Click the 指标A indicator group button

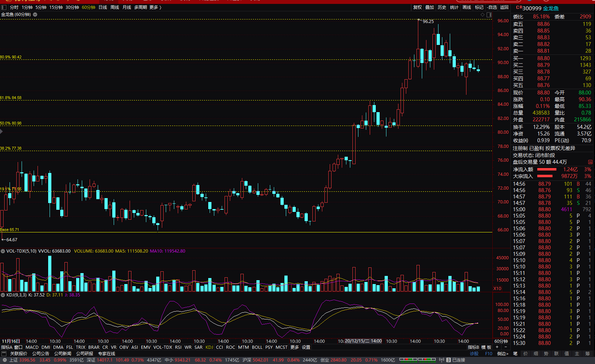pos(6,347)
